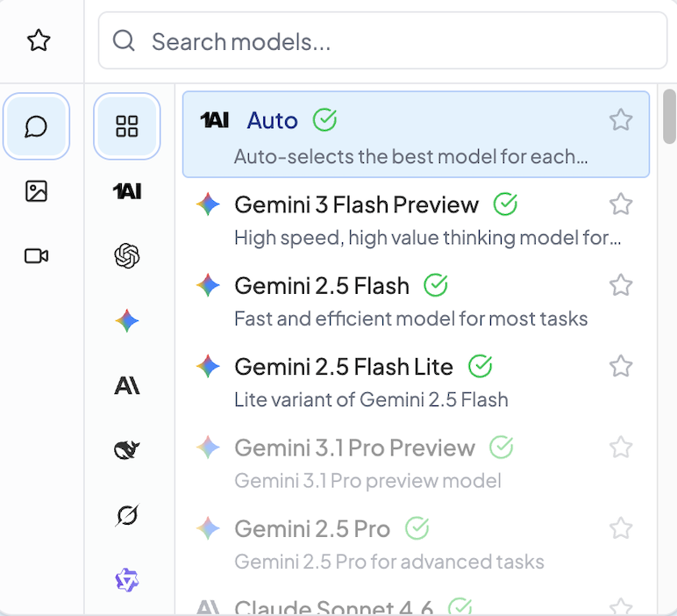
Task: Star the Gemini 2.5 Pro model
Action: (x=621, y=528)
